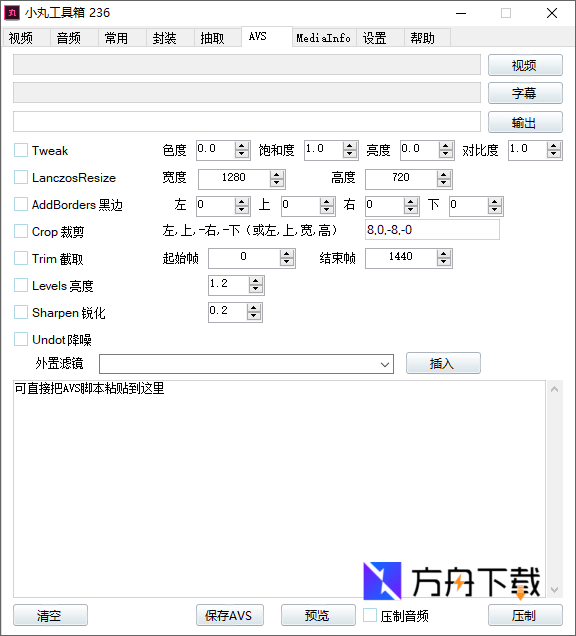Click the 清空 button
This screenshot has width=576, height=636.
[50, 615]
